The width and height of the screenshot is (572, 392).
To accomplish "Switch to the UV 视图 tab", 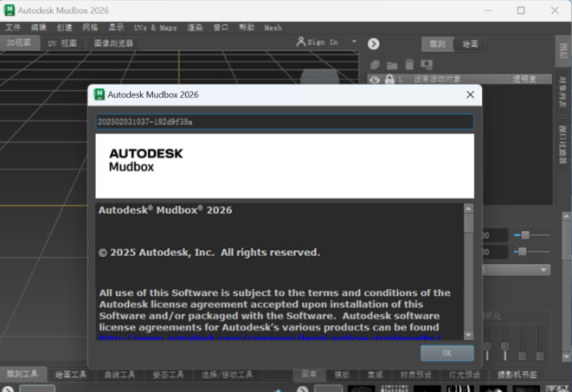I will pyautogui.click(x=62, y=42).
